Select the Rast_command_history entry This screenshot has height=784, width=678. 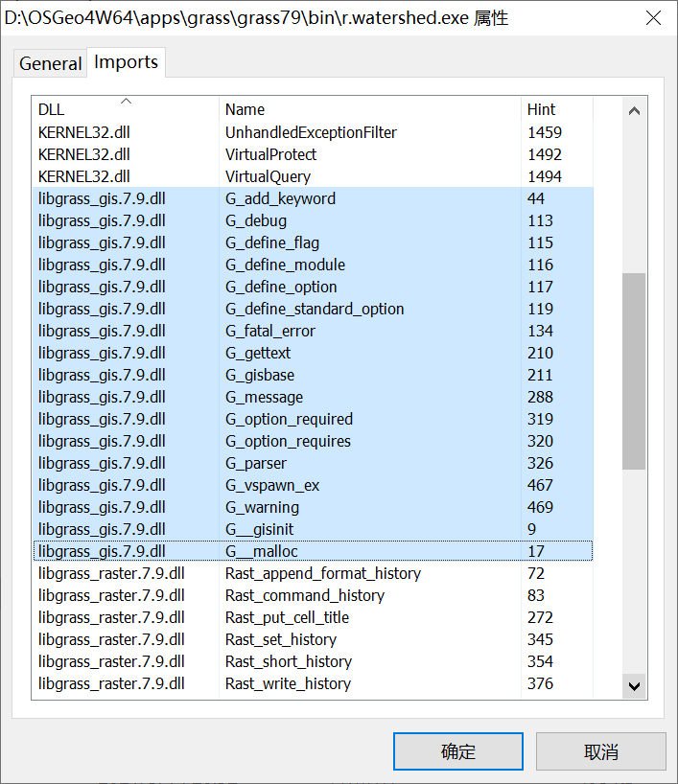click(313, 595)
